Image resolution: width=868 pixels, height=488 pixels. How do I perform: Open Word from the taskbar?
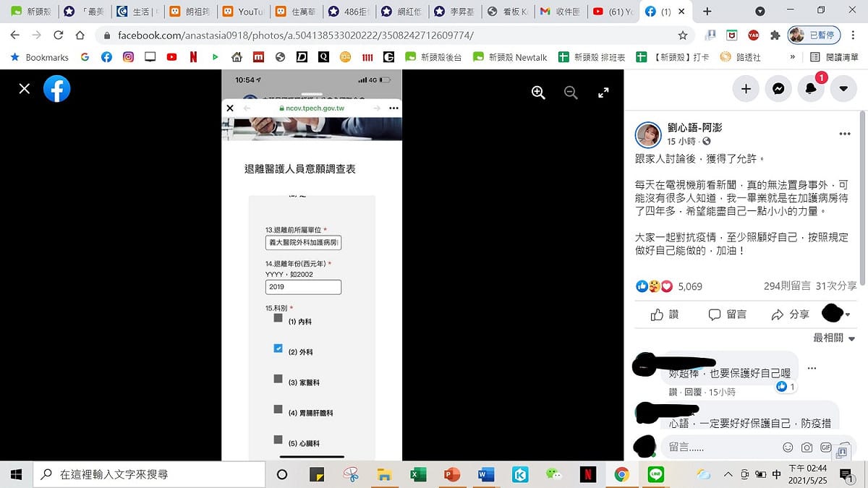(486, 474)
